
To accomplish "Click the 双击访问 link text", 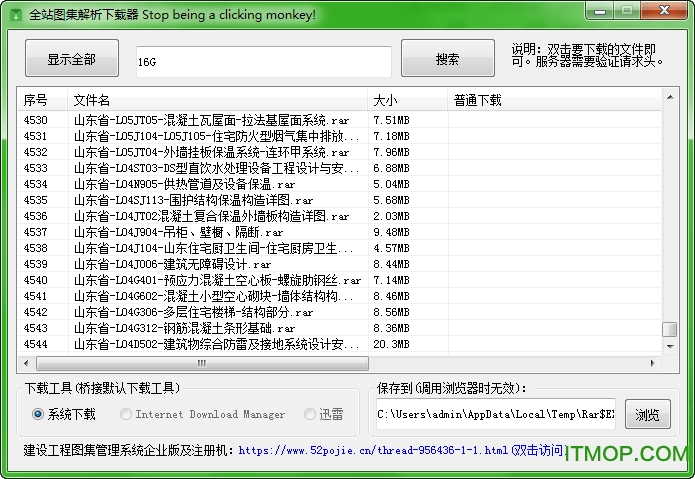I will coord(539,451).
